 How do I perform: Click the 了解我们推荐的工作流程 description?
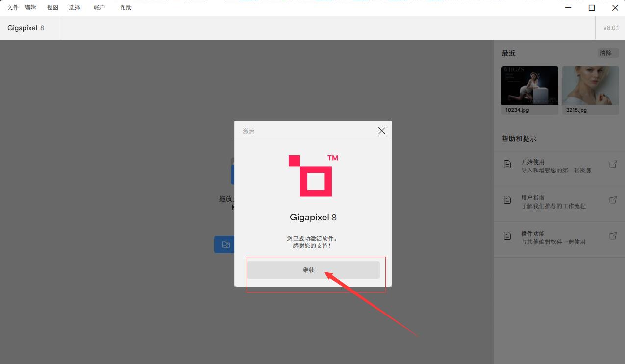(553, 206)
